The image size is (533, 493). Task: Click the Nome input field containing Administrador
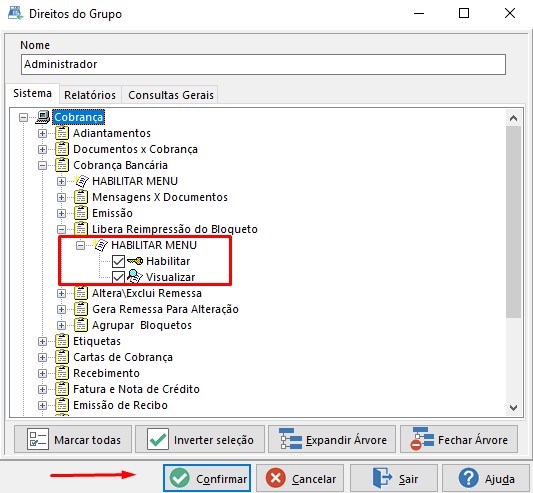263,64
